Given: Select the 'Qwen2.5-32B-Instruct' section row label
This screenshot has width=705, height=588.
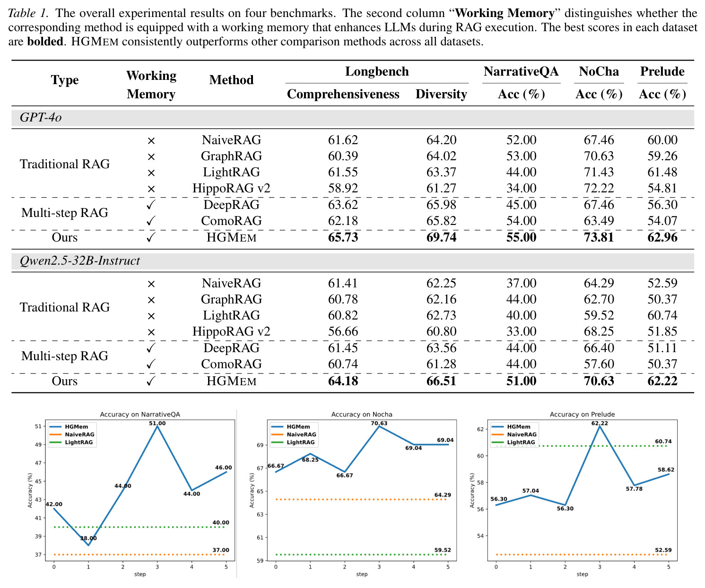Looking at the screenshot, I should (80, 261).
